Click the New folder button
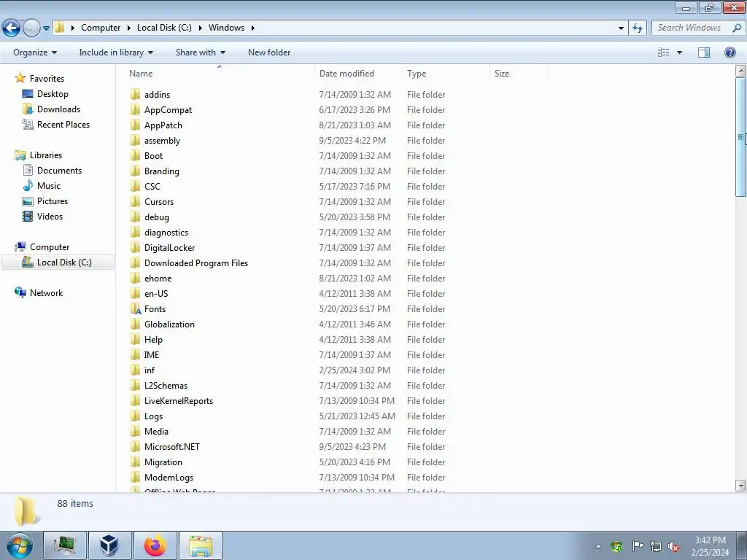The width and height of the screenshot is (747, 560). coord(269,52)
